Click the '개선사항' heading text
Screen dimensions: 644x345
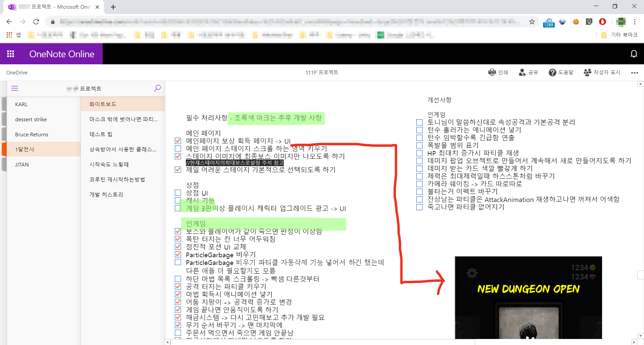coord(439,100)
